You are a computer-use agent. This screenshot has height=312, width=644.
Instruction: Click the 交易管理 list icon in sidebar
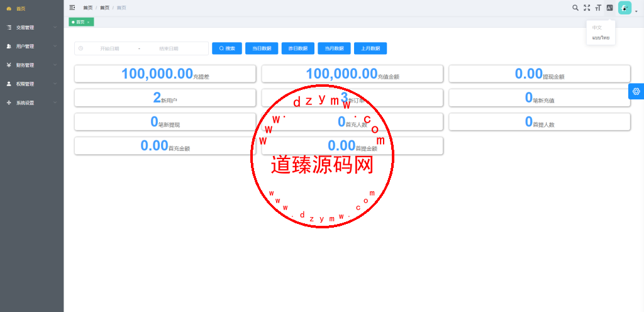point(9,28)
